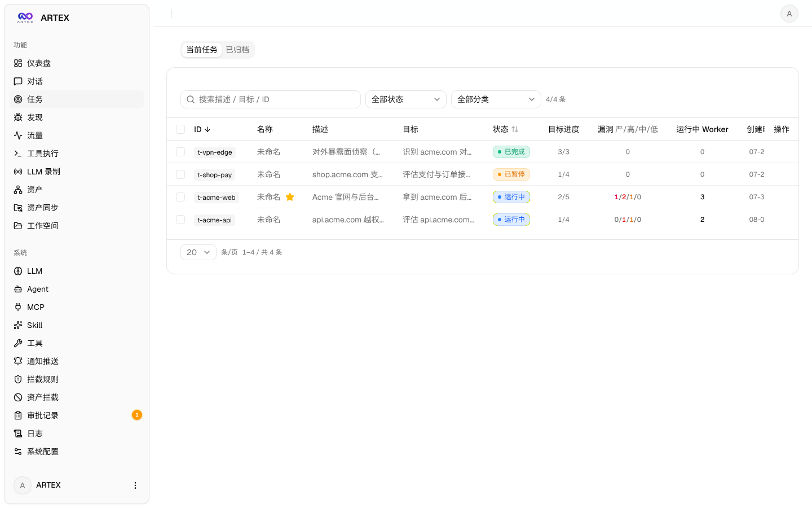Viewport: 812px width, 508px height.
Task: Click the 对话 chat bubble icon
Action: (x=18, y=81)
